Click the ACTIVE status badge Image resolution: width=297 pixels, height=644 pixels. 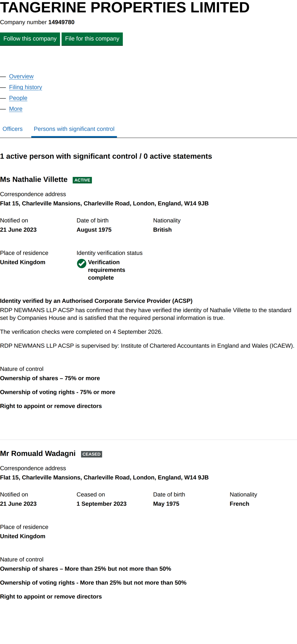click(x=82, y=180)
